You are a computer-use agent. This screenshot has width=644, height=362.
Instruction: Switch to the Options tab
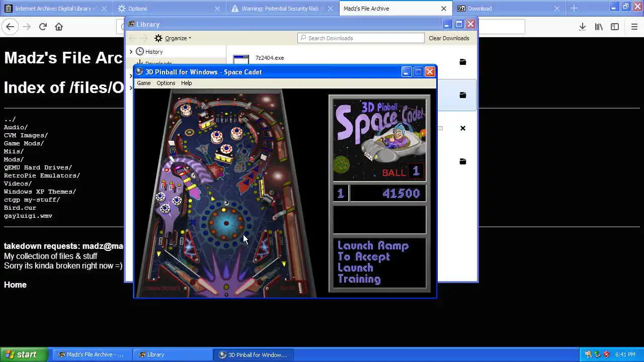tap(170, 9)
